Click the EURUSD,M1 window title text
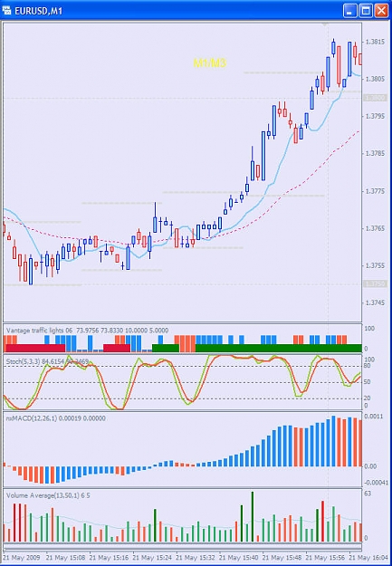 [38, 11]
